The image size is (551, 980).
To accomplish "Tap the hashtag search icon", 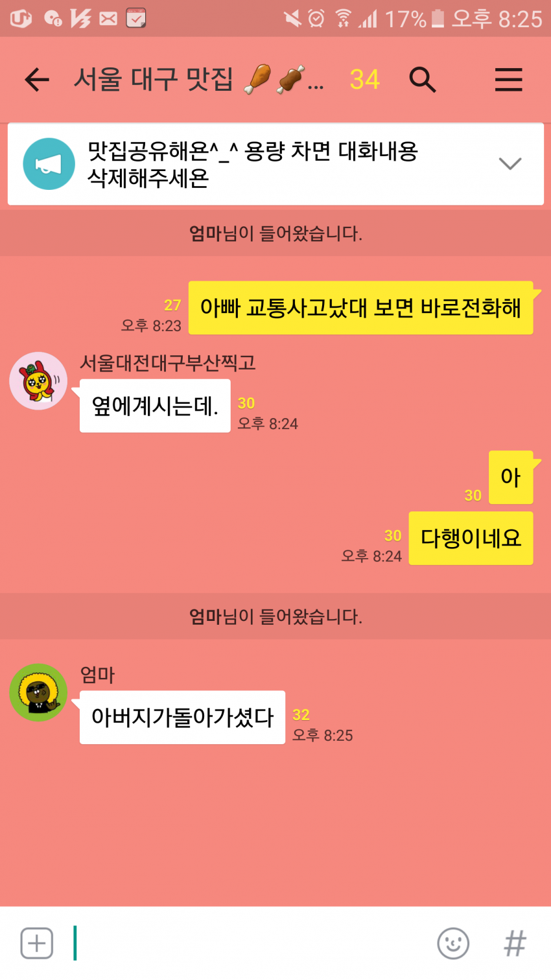I will [515, 943].
